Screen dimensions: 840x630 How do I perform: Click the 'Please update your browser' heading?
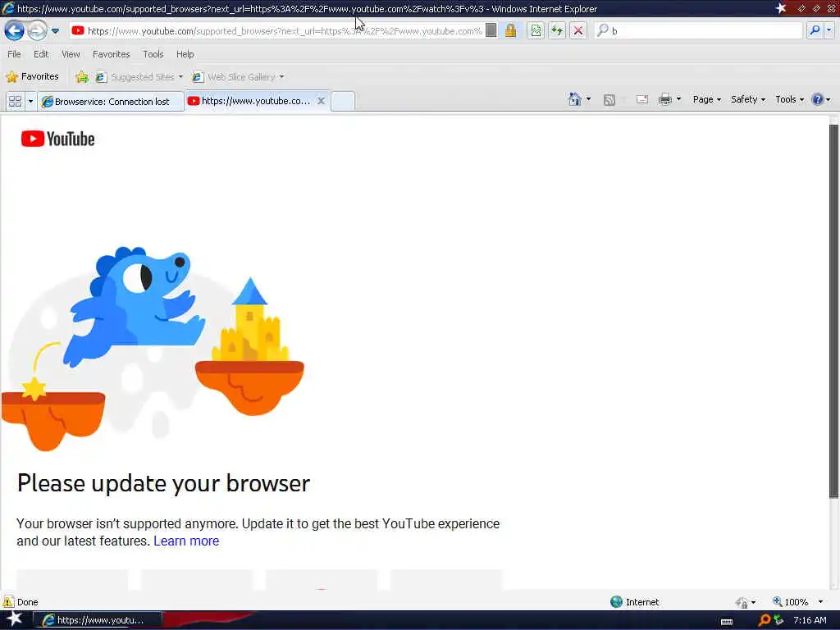coord(163,483)
